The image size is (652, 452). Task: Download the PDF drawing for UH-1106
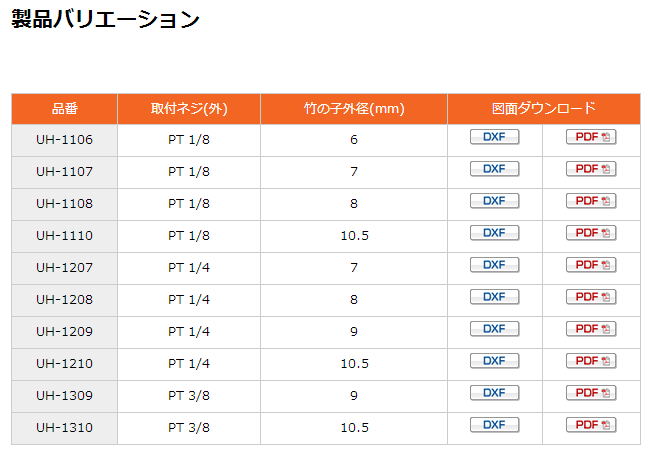click(x=591, y=137)
